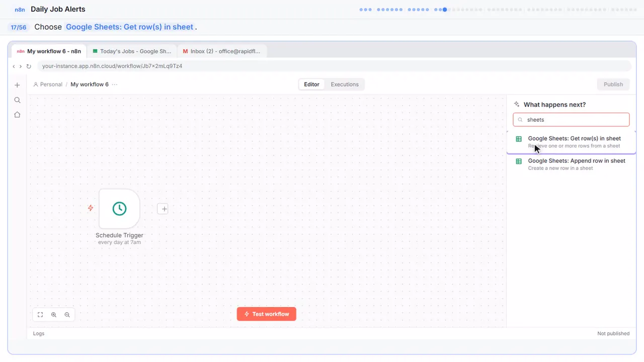Click the 'every day at 7am' node subtitle

pos(119,242)
